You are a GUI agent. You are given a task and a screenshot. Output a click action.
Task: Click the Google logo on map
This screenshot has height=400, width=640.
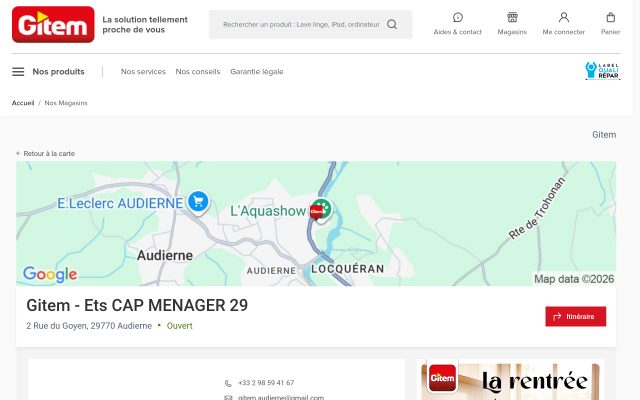point(50,274)
